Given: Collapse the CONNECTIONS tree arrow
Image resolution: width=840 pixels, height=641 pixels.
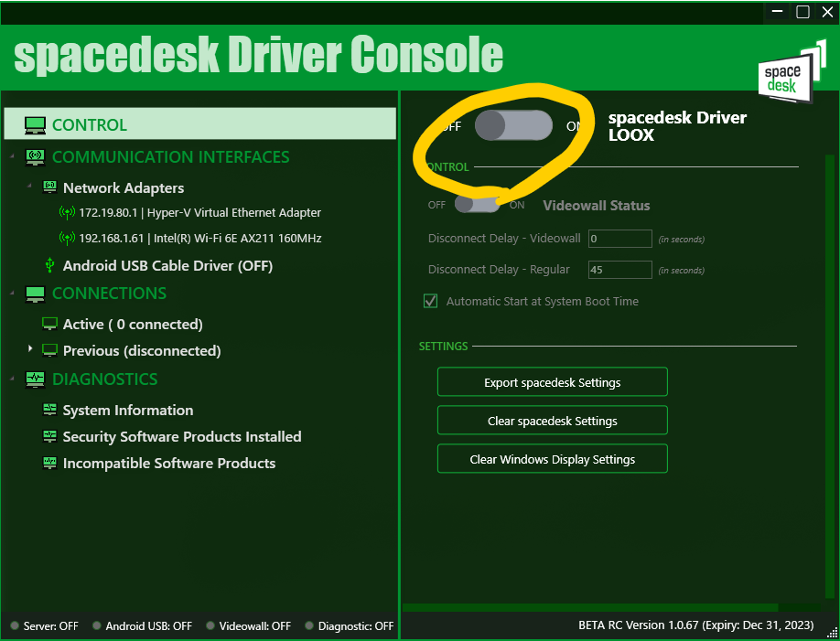Looking at the screenshot, I should (x=12, y=293).
